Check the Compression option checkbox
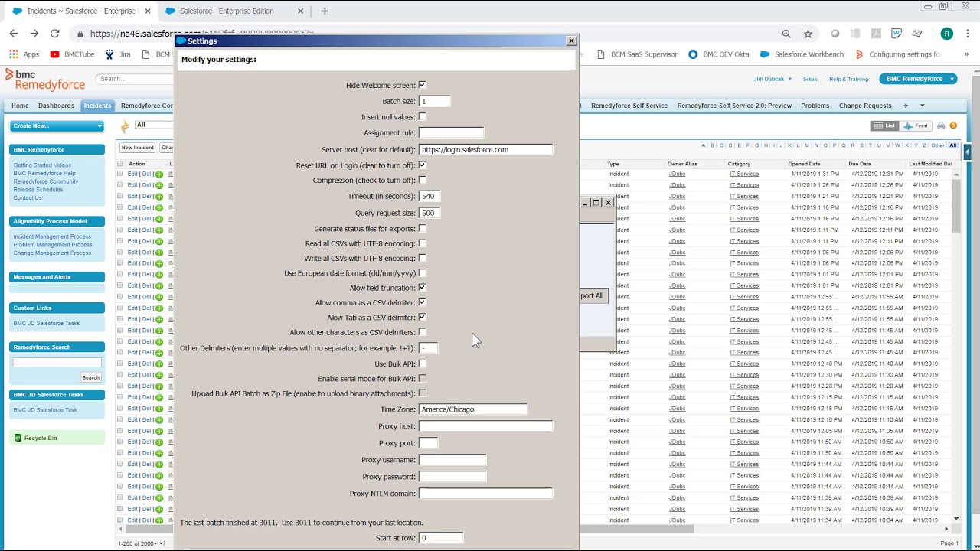980x551 pixels. 423,181
